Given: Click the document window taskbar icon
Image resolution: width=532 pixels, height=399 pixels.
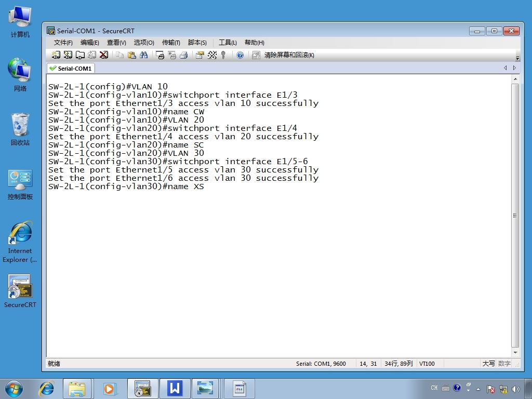Looking at the screenshot, I should point(240,389).
